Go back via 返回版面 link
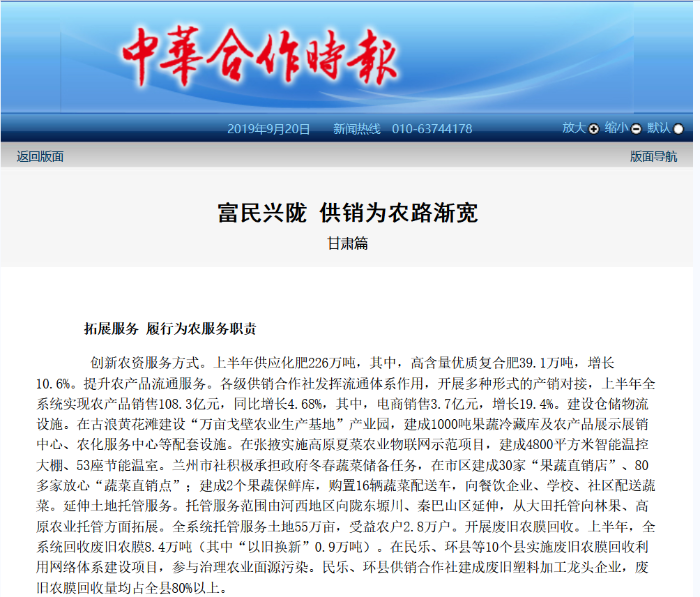The height and width of the screenshot is (597, 700). [41, 156]
